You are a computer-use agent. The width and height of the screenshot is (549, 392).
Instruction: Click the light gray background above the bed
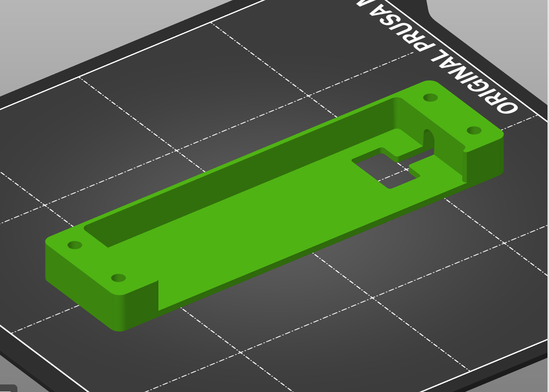(x=76, y=38)
